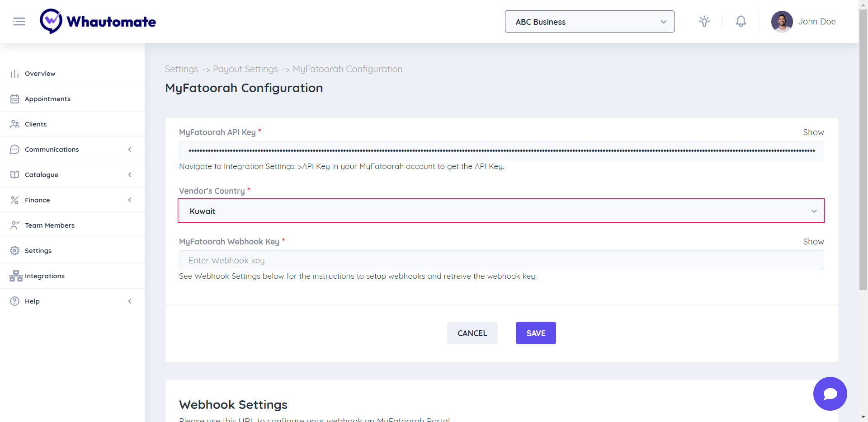Expand the Finance submenu chevron
This screenshot has width=868, height=422.
[x=130, y=200]
